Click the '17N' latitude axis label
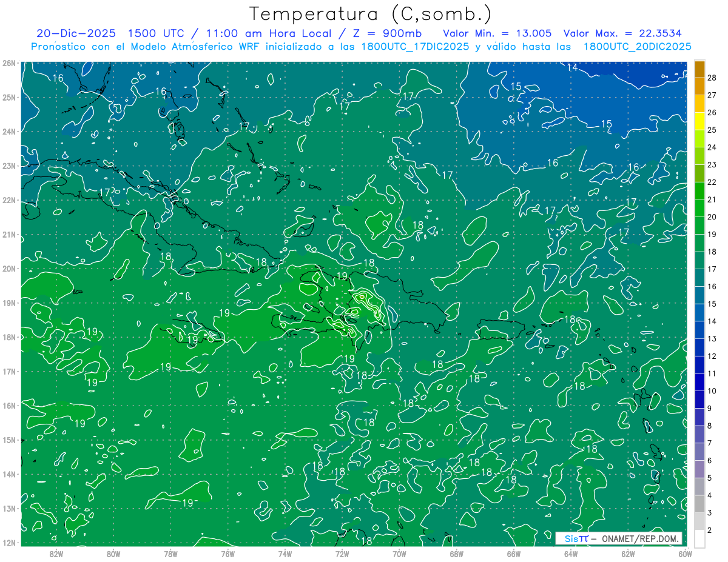The height and width of the screenshot is (562, 728). [x=9, y=371]
